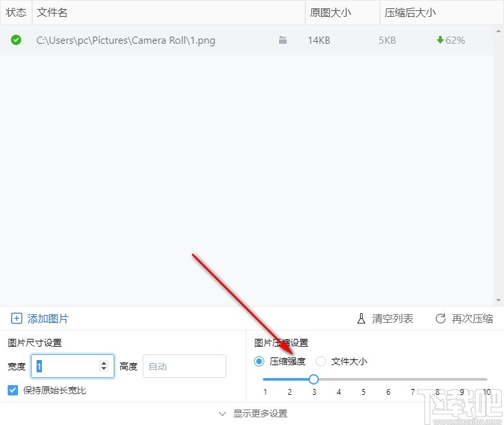Viewport: 504px width, 425px height.
Task: Click the 图片尺寸设置 heading
Action: [x=35, y=343]
